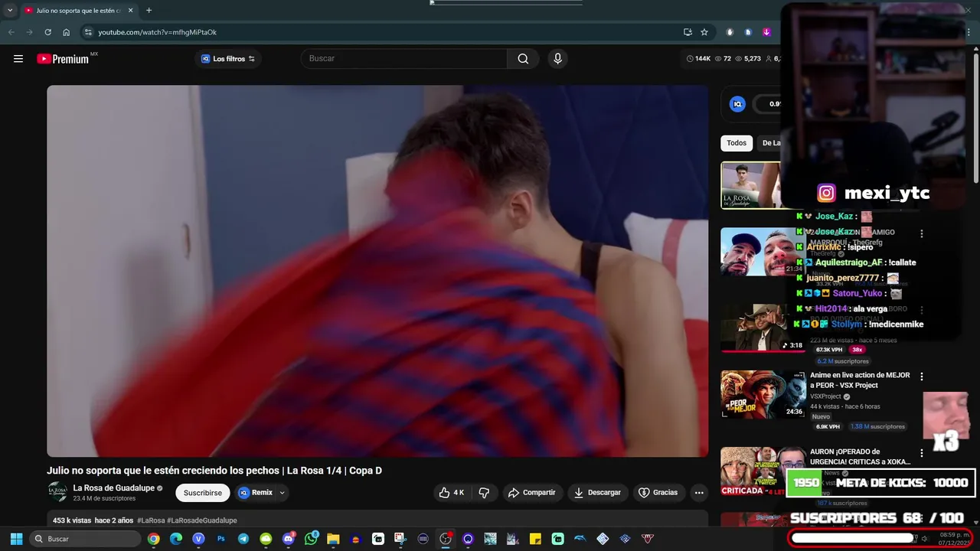The height and width of the screenshot is (551, 980).
Task: Open Telegram from taskbar
Action: (243, 539)
